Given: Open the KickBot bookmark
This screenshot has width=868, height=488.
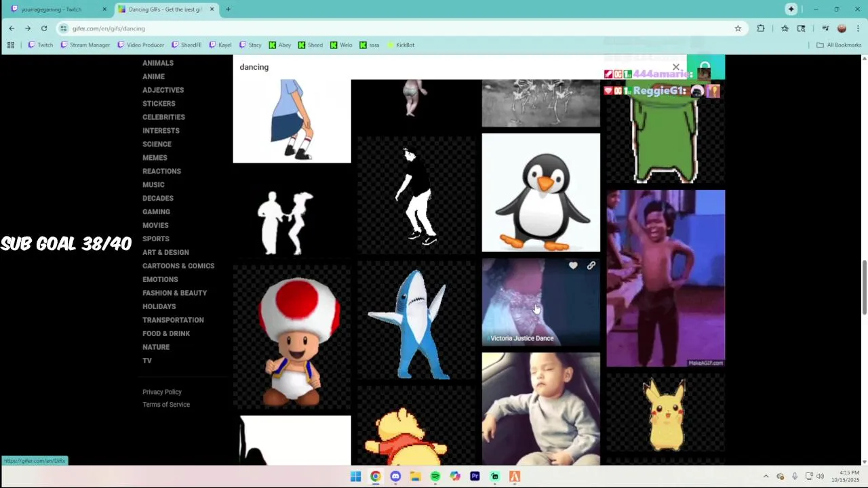Looking at the screenshot, I should click(400, 45).
